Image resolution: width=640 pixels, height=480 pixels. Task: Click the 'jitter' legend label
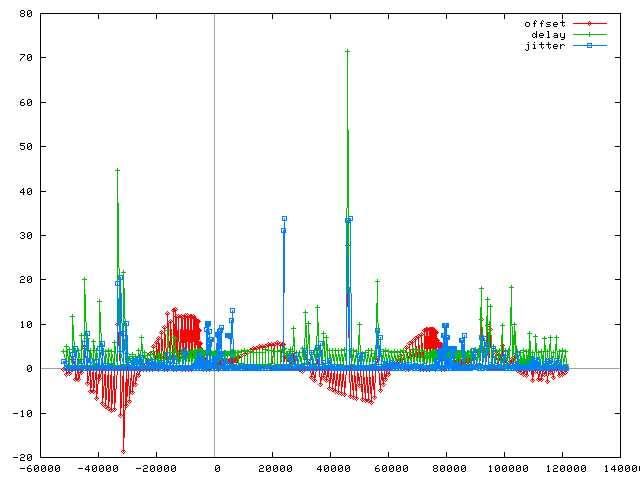tap(545, 46)
